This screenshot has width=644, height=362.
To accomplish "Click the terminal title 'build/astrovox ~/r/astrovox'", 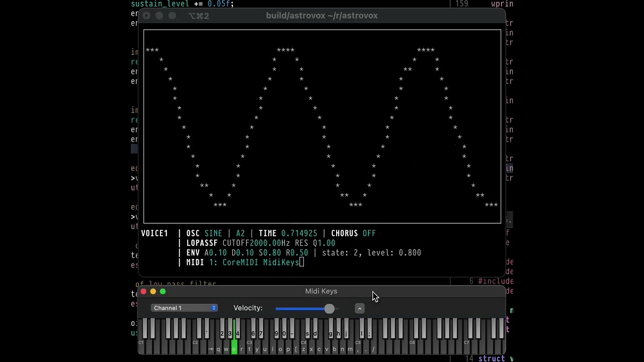I will pos(322,16).
